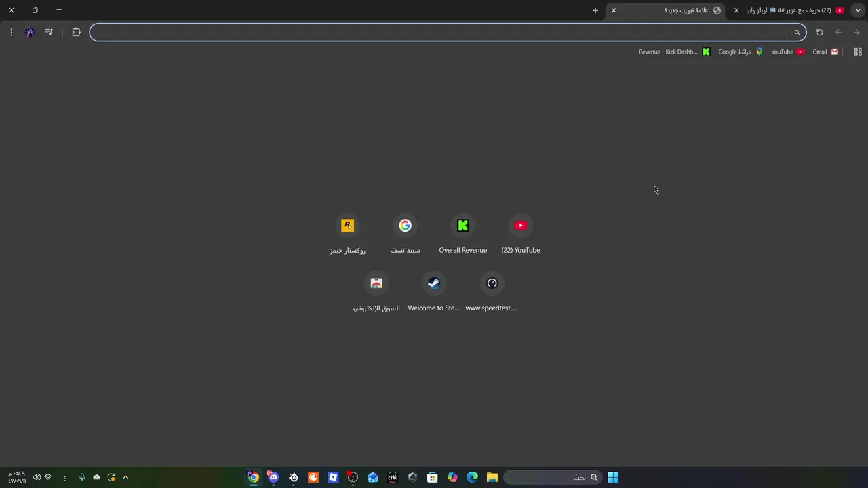Open the OneDrive cloud tray icon
Screen dimensions: 868x488
(97, 477)
